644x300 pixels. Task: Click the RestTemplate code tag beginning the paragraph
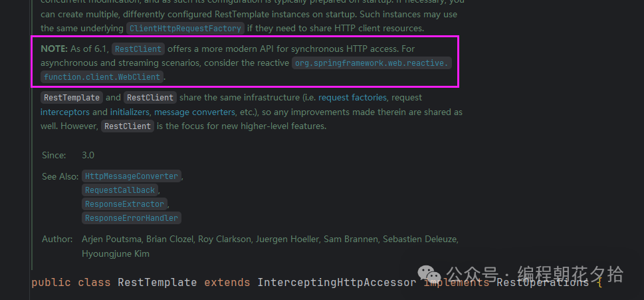tap(72, 98)
